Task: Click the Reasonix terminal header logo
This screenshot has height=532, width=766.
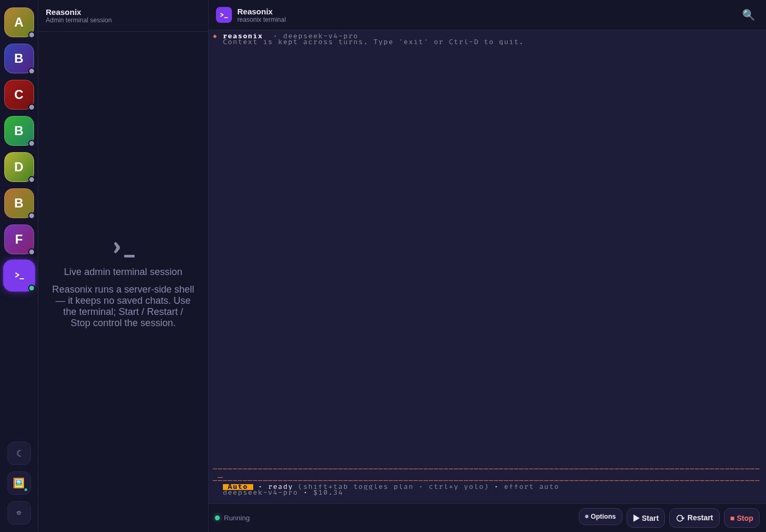Action: [x=224, y=15]
